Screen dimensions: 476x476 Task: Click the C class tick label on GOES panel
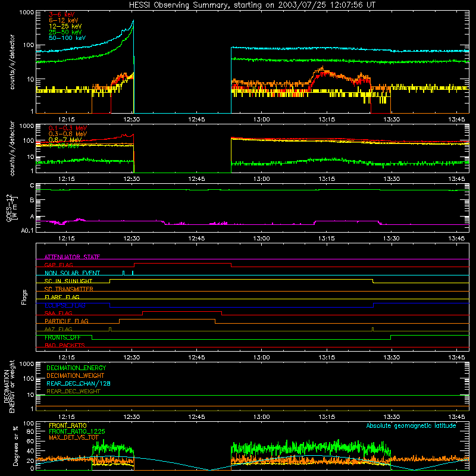click(32, 186)
